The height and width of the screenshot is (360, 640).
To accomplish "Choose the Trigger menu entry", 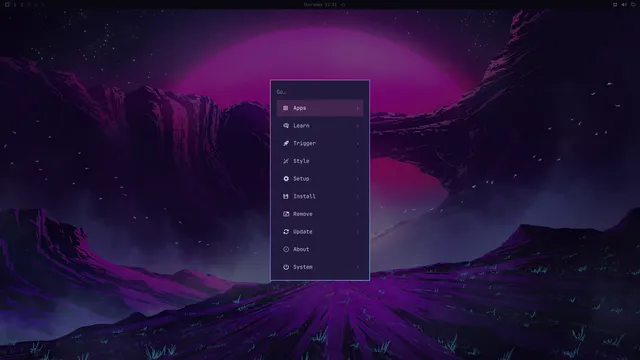I will tap(320, 143).
